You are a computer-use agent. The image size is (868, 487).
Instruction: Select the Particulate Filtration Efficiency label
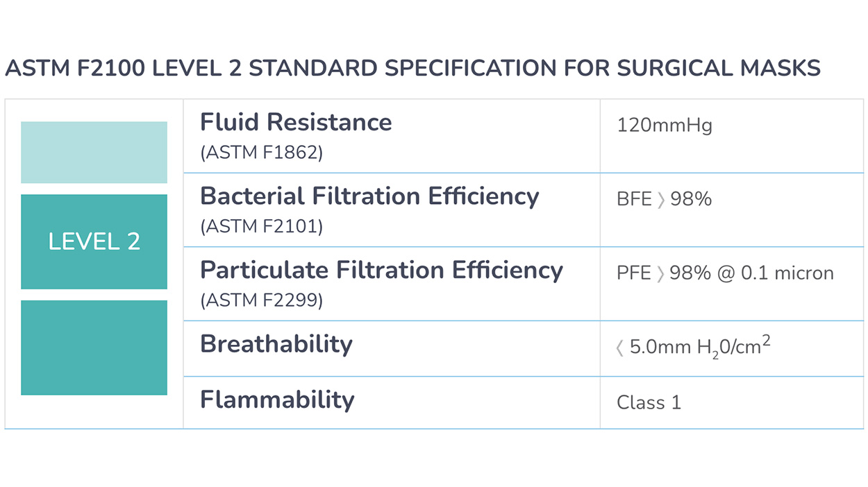pyautogui.click(x=381, y=270)
